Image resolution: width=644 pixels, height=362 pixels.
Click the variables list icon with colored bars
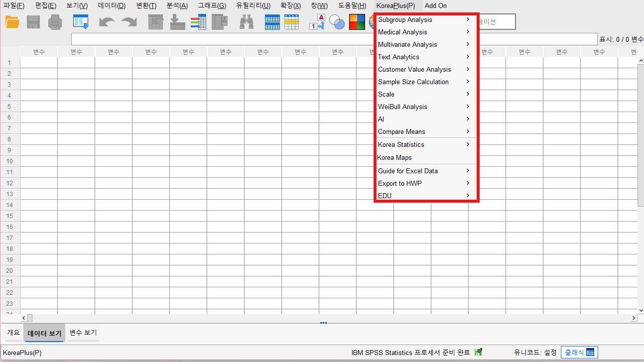pyautogui.click(x=198, y=22)
